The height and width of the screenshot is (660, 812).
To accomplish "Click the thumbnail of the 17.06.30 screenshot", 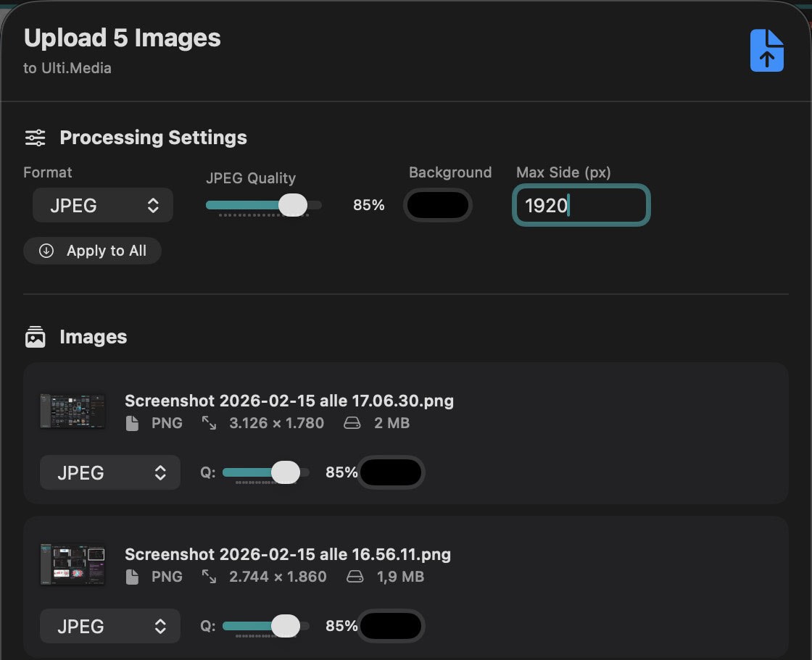I will pos(72,411).
